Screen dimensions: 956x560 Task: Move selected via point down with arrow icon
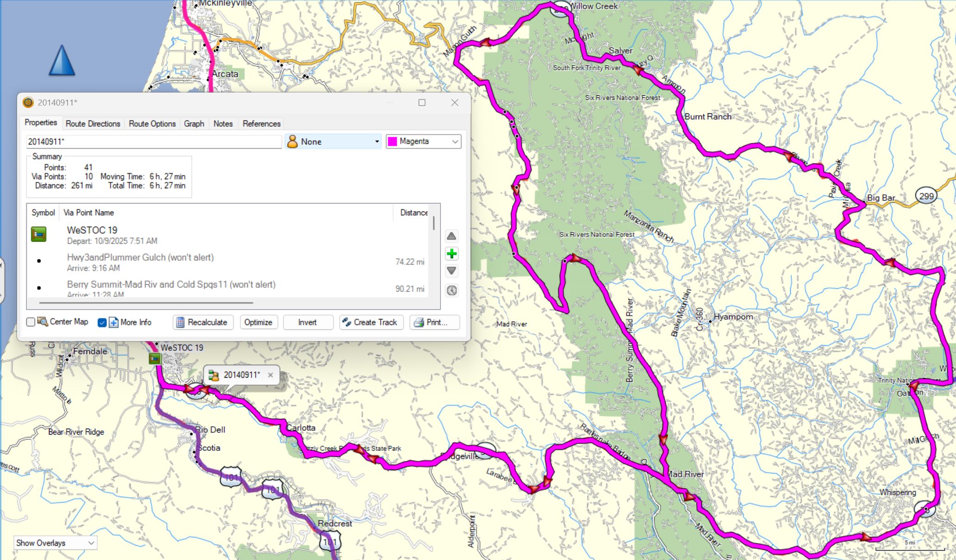(451, 271)
